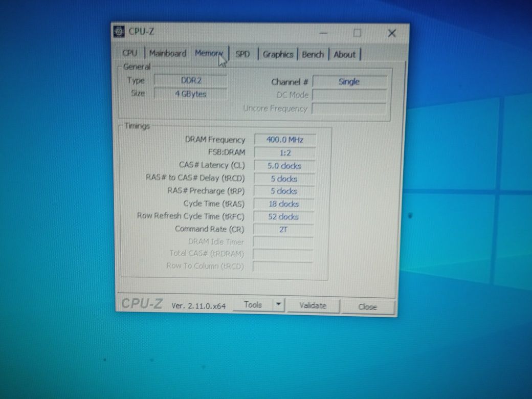
Task: Click the Validate button
Action: [x=313, y=305]
